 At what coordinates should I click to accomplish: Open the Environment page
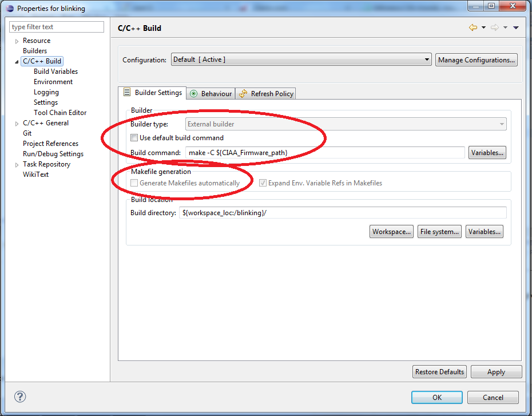pos(53,82)
